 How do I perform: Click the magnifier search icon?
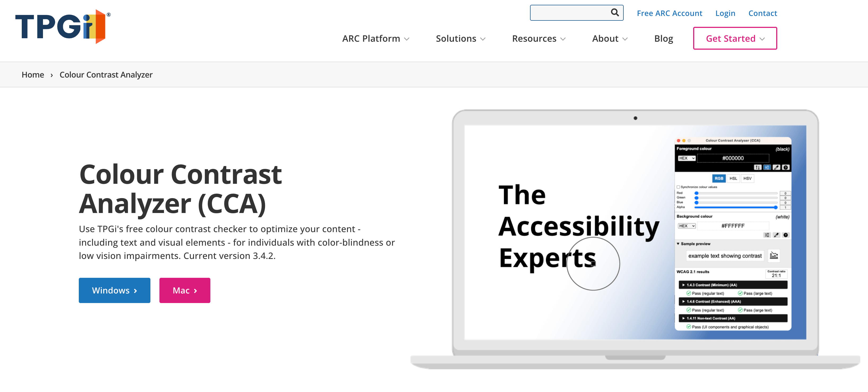coord(615,12)
